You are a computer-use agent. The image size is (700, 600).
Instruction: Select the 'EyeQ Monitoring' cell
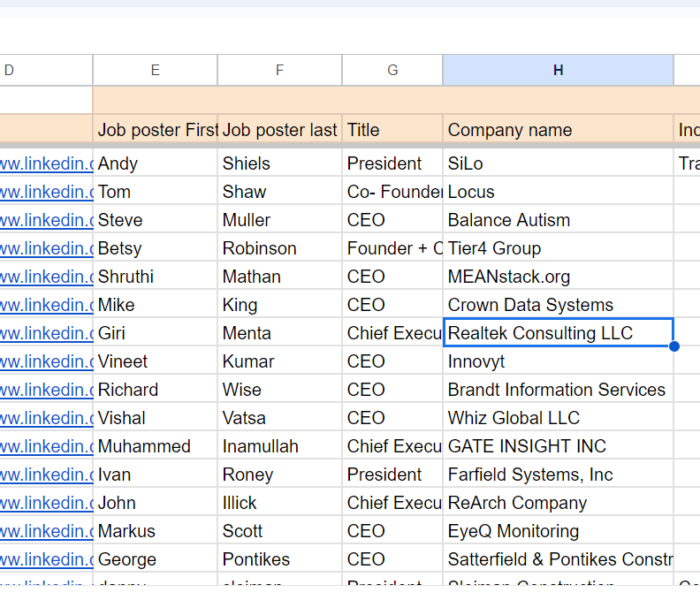click(x=558, y=531)
